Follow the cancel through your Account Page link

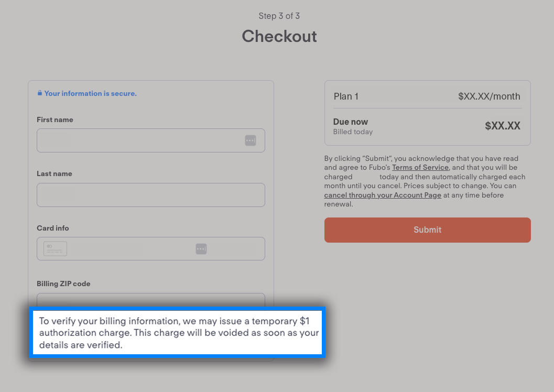click(x=383, y=195)
